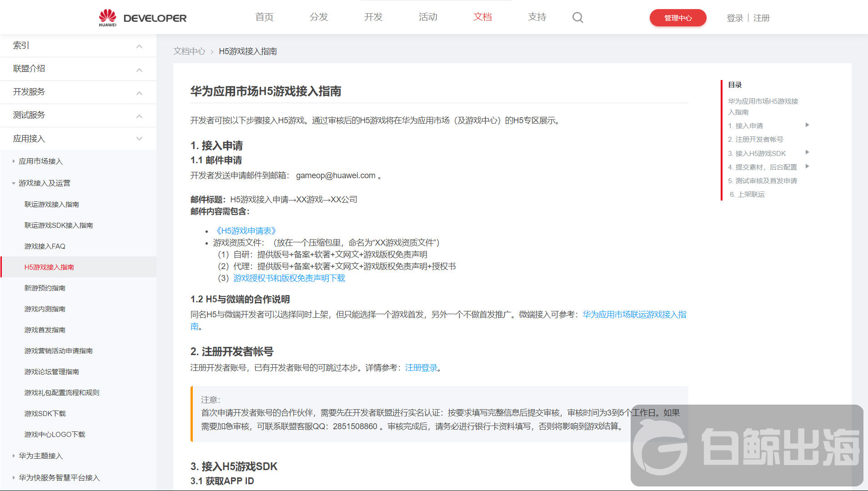Jump to 2. 注册开发者帐号 in contents
868x491 pixels.
[x=756, y=140]
